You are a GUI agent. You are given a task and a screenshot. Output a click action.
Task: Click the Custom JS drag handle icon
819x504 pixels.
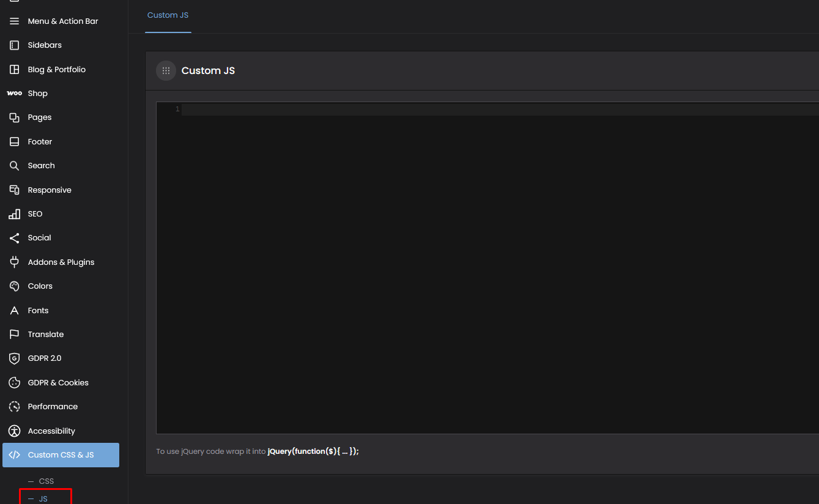click(x=166, y=71)
